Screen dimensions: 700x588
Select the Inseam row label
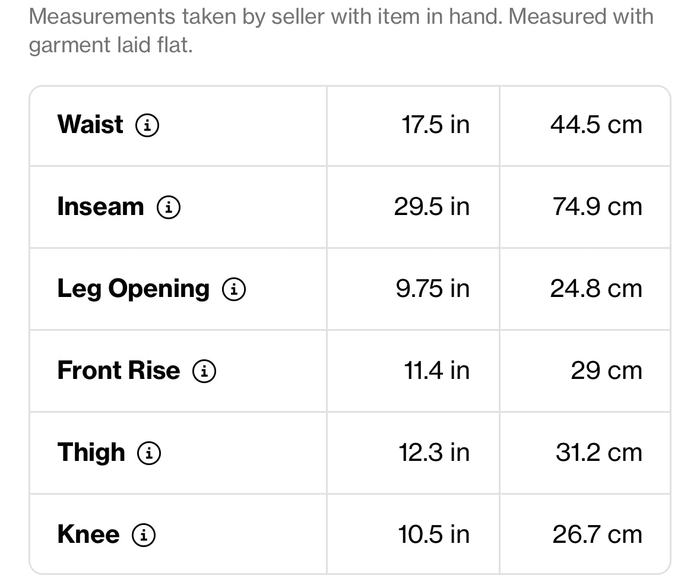(x=101, y=207)
